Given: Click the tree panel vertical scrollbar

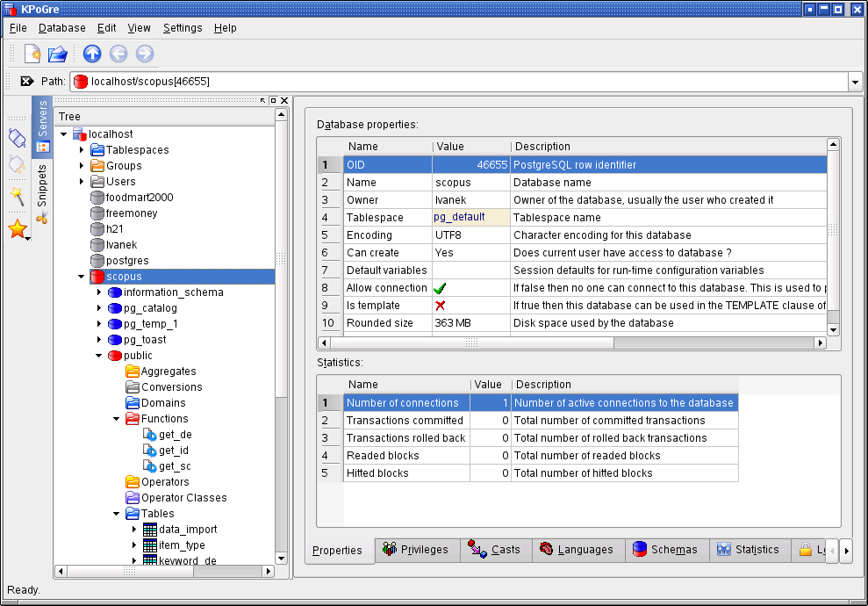Looking at the screenshot, I should 281,336.
